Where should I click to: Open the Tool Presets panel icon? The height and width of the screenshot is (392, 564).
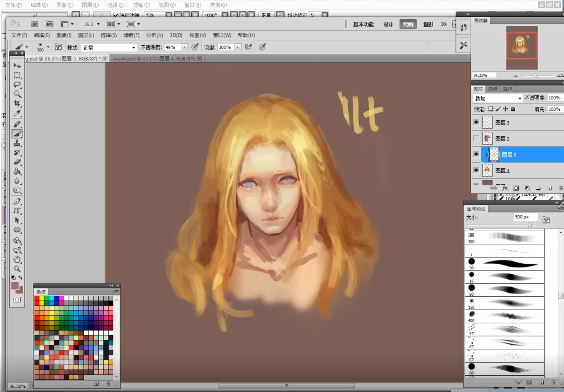463,45
